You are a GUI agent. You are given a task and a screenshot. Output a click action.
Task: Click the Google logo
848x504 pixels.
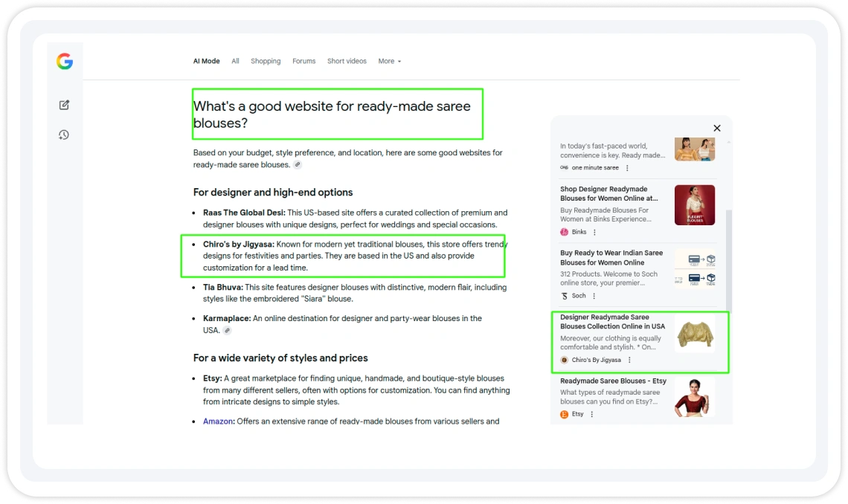pyautogui.click(x=65, y=61)
